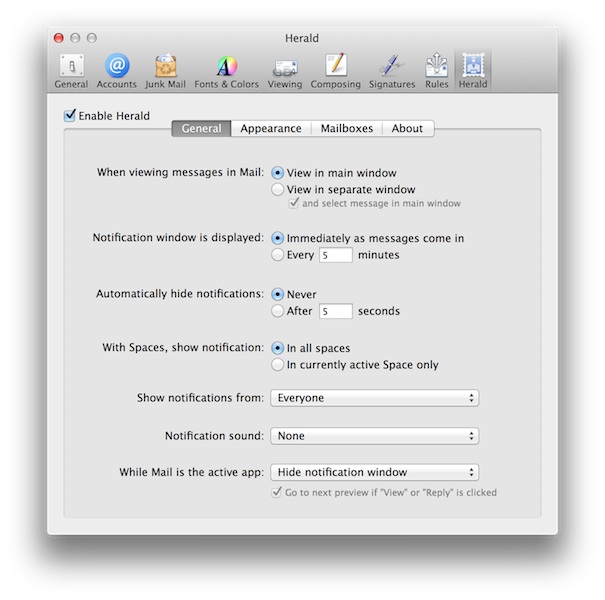Switch to the Appearance tab
Screen dimensions: 605x600
click(x=270, y=128)
